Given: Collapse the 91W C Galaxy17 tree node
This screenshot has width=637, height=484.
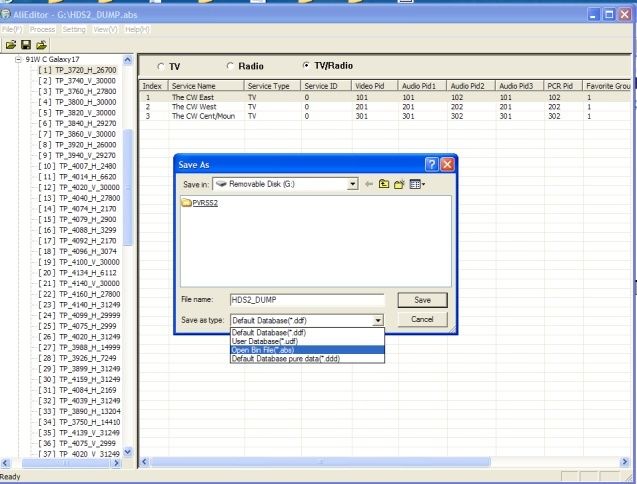Looking at the screenshot, I should (x=18, y=59).
